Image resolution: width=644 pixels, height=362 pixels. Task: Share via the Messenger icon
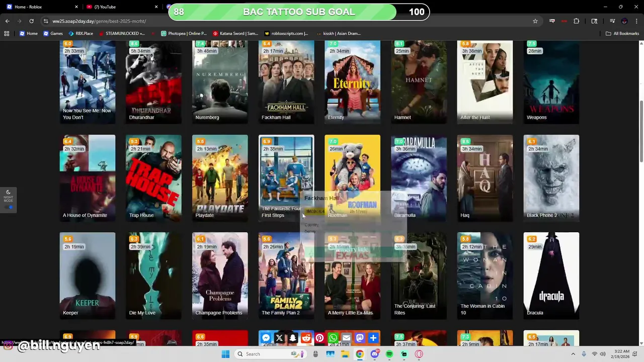(266, 338)
